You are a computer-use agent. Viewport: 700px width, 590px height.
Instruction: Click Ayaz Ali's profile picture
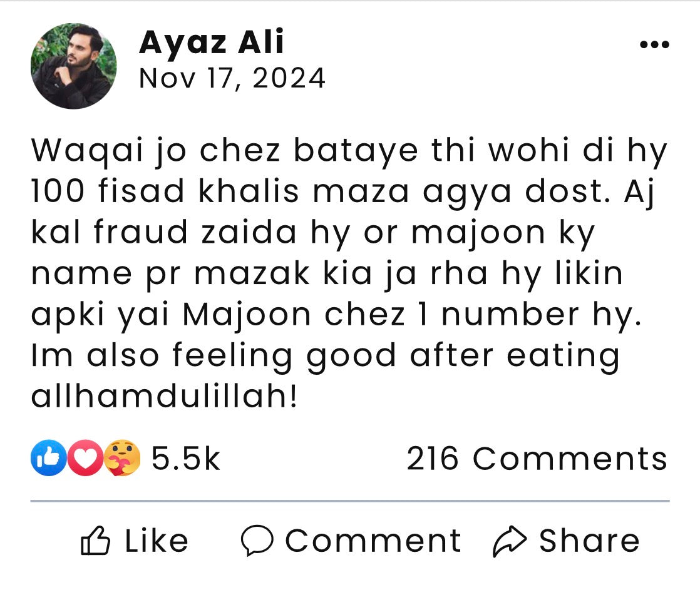(x=74, y=66)
